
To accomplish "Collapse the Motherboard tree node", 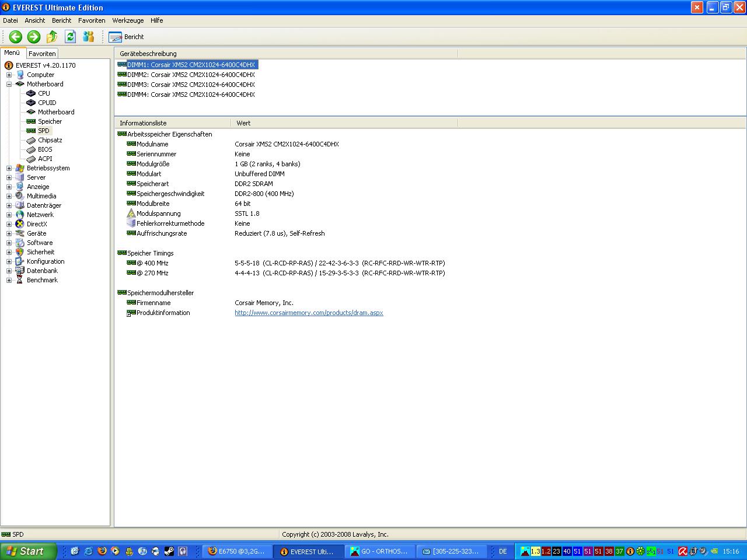I will tap(9, 84).
